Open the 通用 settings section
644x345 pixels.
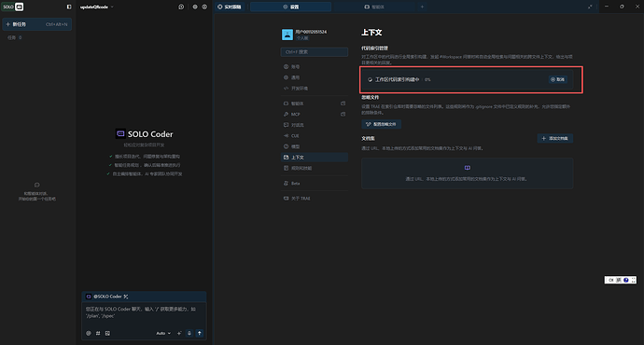315,77
